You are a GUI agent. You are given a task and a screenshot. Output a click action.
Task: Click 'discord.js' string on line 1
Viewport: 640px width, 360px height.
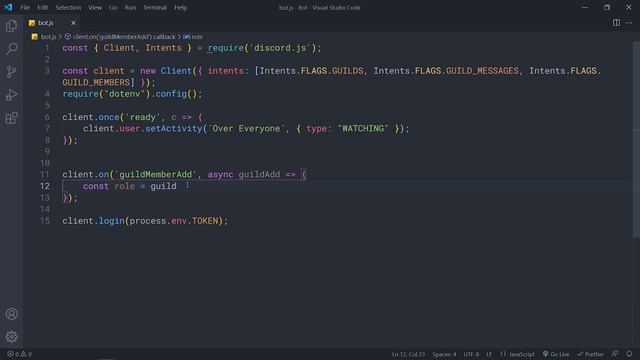pos(280,48)
